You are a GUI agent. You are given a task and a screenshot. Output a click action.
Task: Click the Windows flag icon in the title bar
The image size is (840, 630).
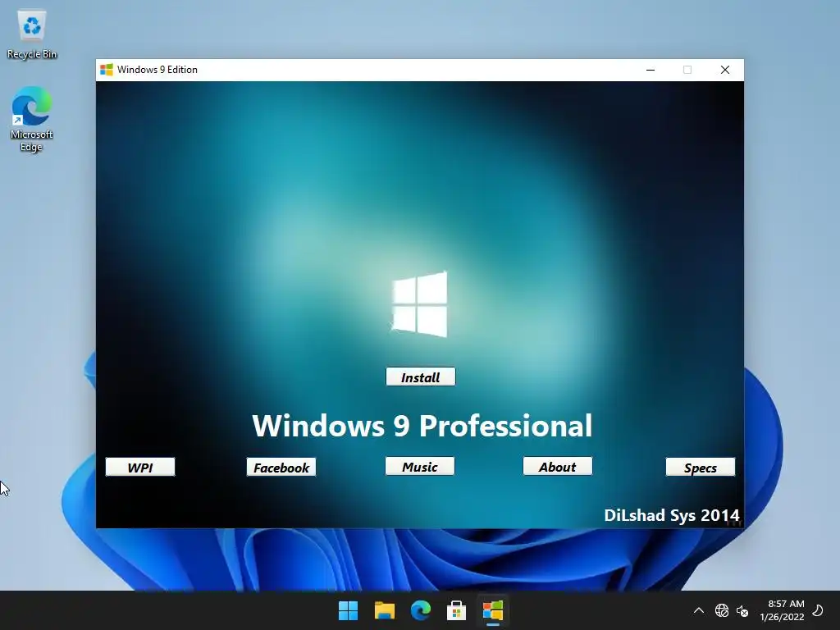pyautogui.click(x=107, y=70)
